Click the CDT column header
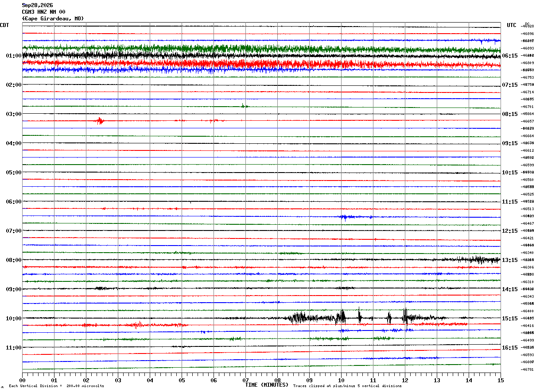 [4, 25]
